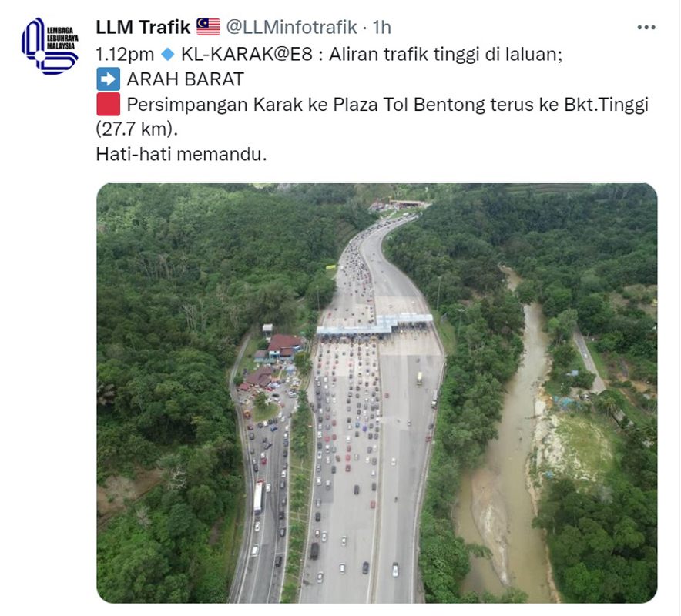Open the three-dot more options menu
Screen dimensions: 681x616
pos(646,28)
